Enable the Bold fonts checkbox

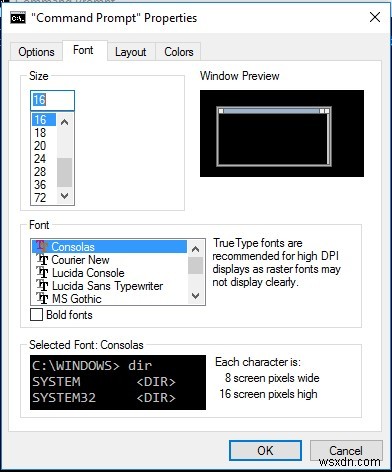pyautogui.click(x=36, y=315)
